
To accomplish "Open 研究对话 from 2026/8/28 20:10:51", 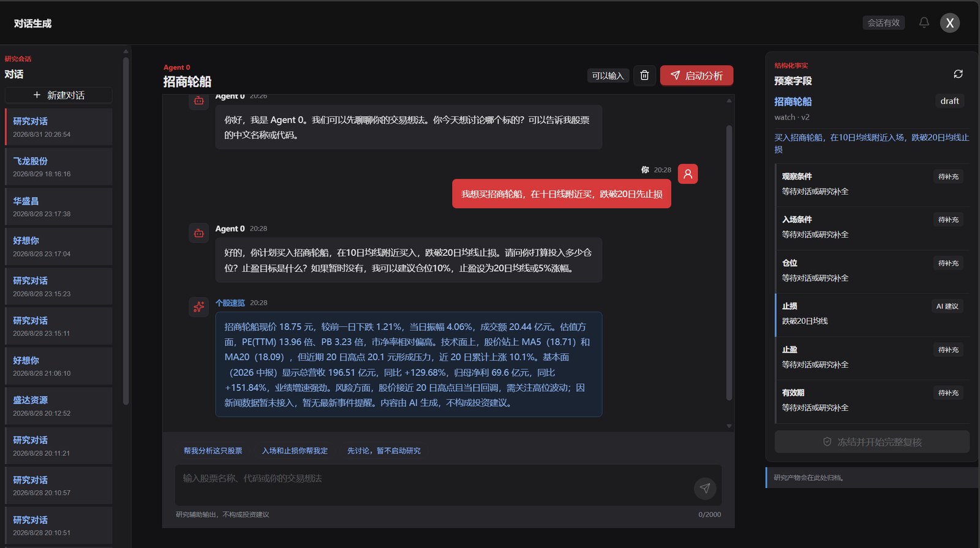I will [59, 525].
